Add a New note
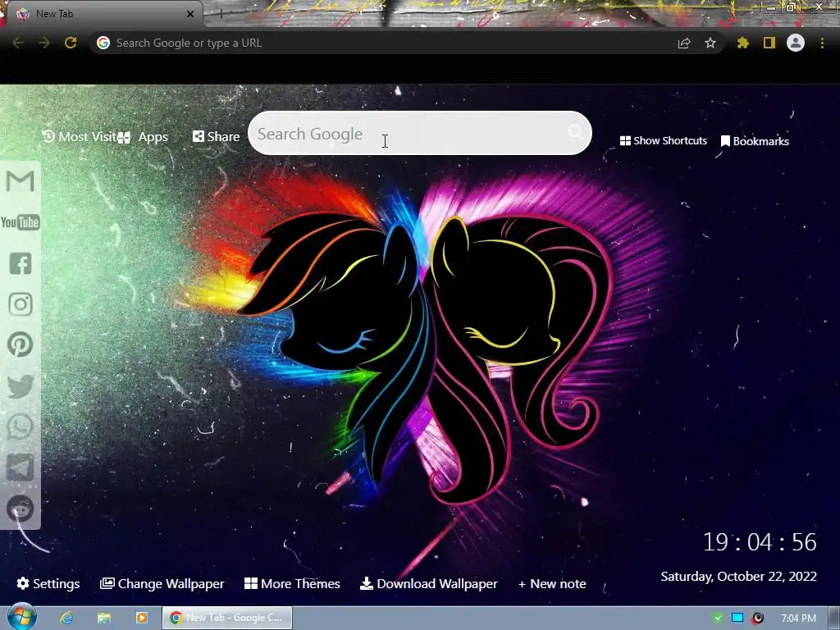840x630 pixels. pyautogui.click(x=552, y=583)
